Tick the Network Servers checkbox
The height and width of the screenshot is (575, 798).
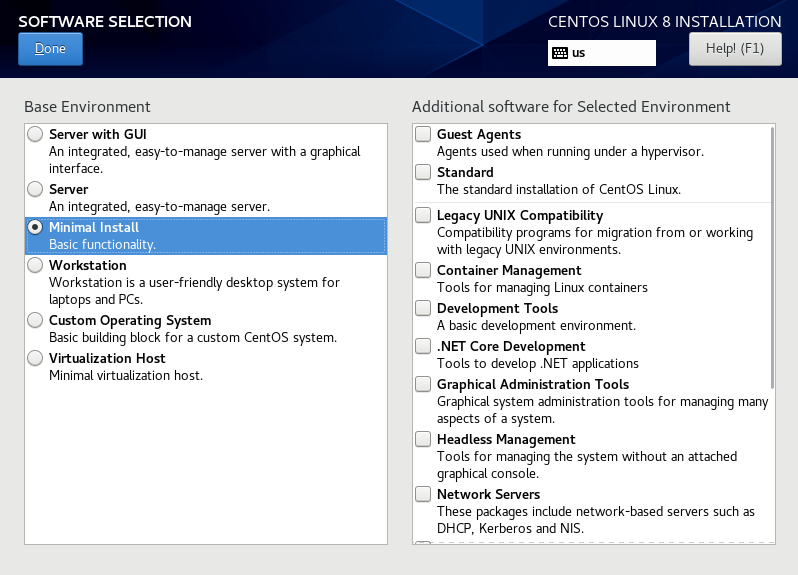[x=424, y=494]
